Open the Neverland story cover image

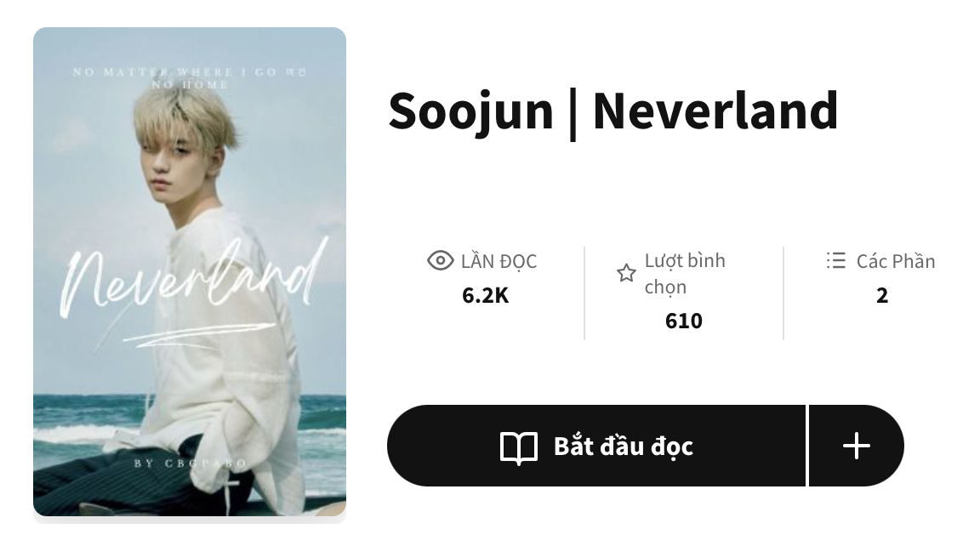(190, 272)
